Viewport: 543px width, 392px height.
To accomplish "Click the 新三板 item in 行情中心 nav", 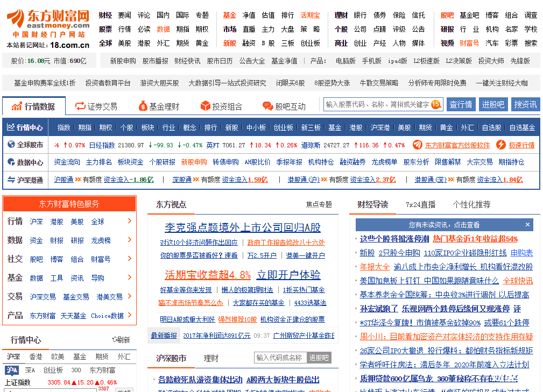I will pyautogui.click(x=311, y=127).
